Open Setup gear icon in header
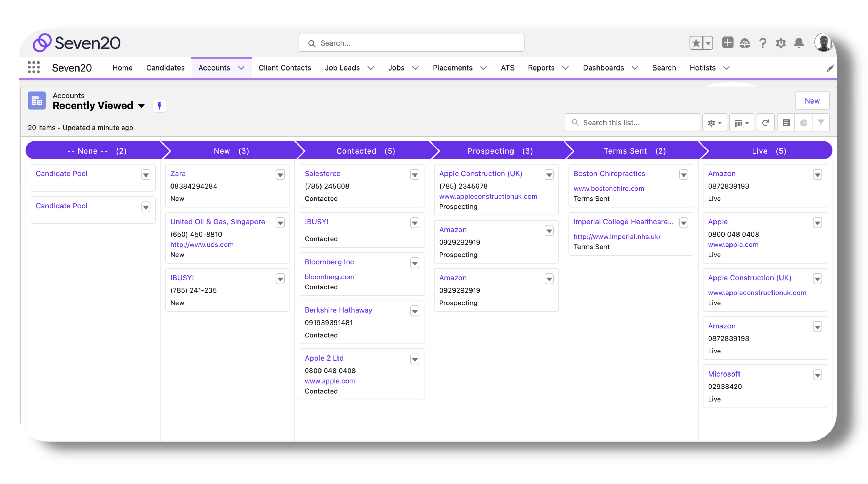The image size is (868, 484). point(781,43)
